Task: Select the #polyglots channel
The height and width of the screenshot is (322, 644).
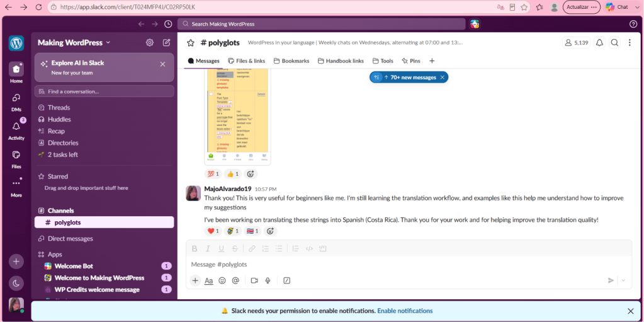Action: (x=105, y=222)
